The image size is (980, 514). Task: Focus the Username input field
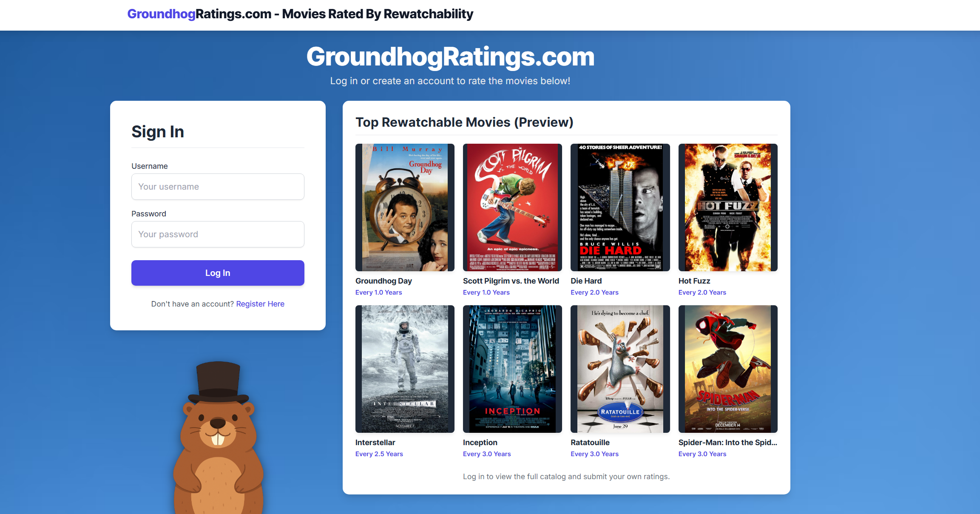point(218,187)
